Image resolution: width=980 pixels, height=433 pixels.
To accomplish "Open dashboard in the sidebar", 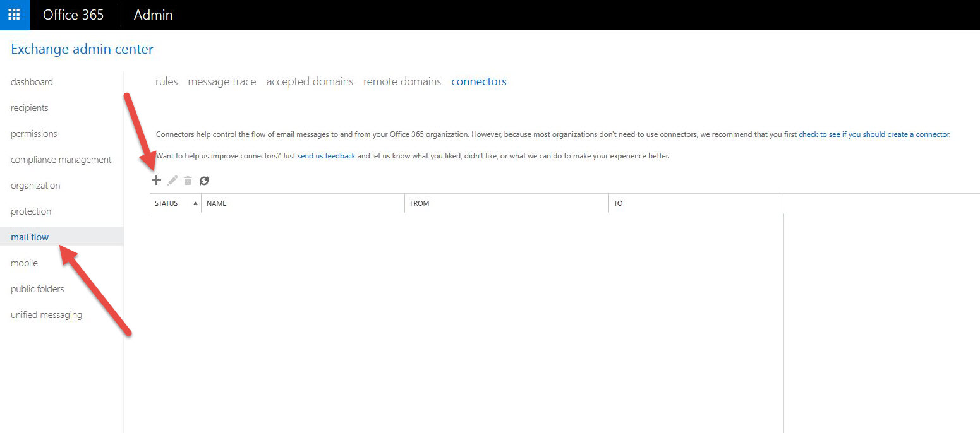I will pos(32,82).
